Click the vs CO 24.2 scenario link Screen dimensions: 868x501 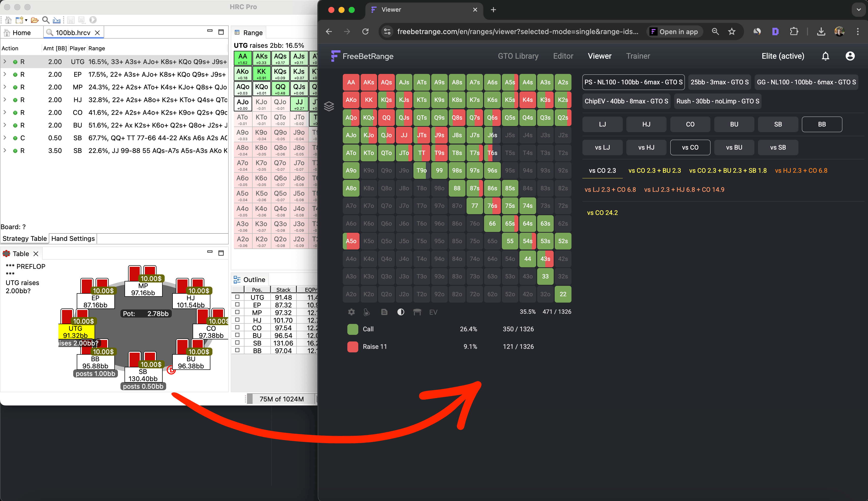click(602, 213)
